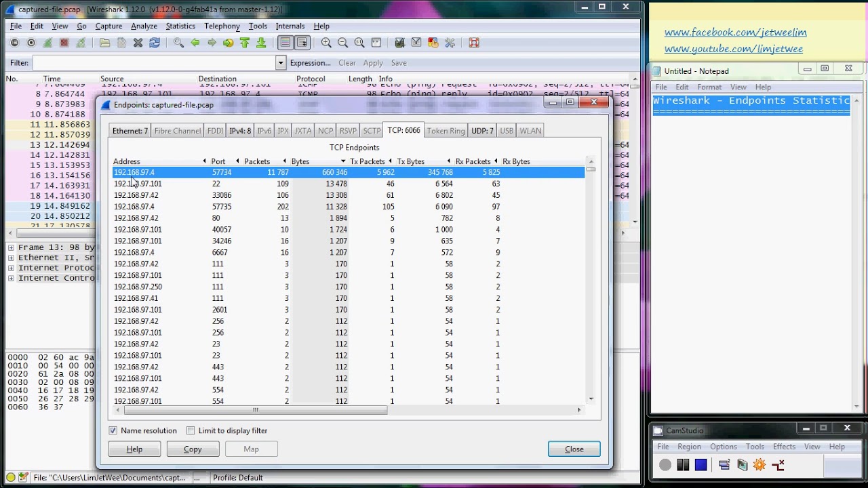The width and height of the screenshot is (868, 488).
Task: Open Wireshark Statistics menu
Action: point(180,26)
